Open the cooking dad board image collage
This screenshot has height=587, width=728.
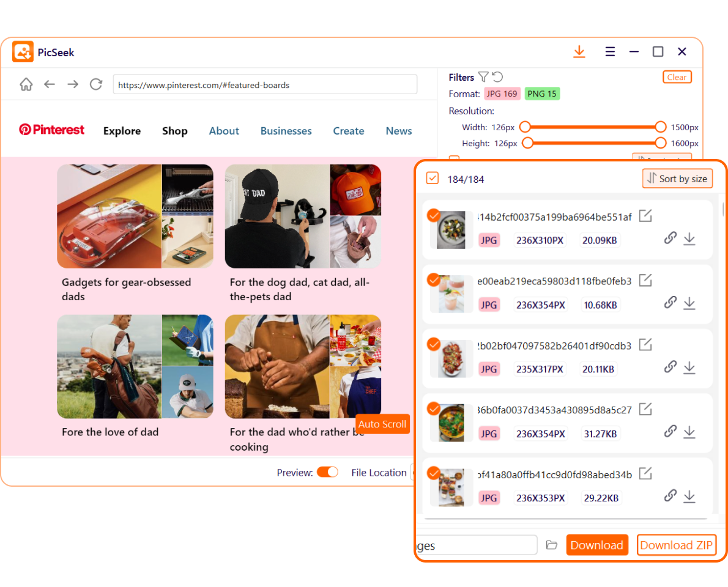(303, 367)
